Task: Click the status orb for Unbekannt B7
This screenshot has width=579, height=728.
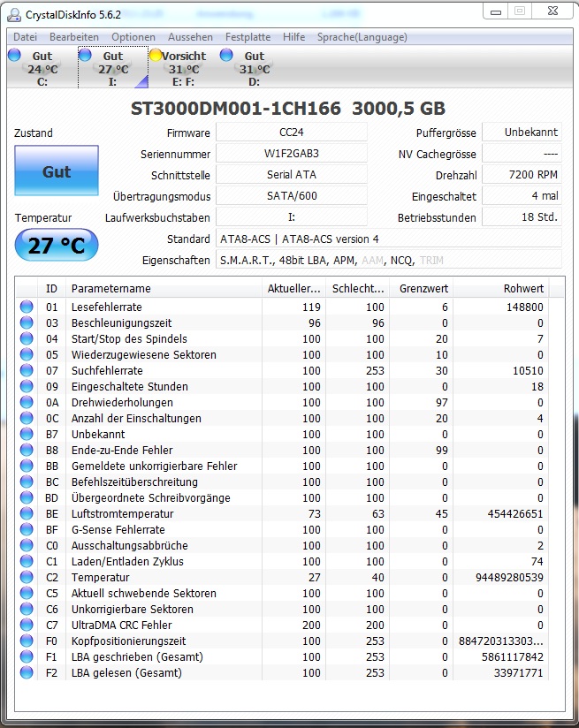Action: [27, 434]
